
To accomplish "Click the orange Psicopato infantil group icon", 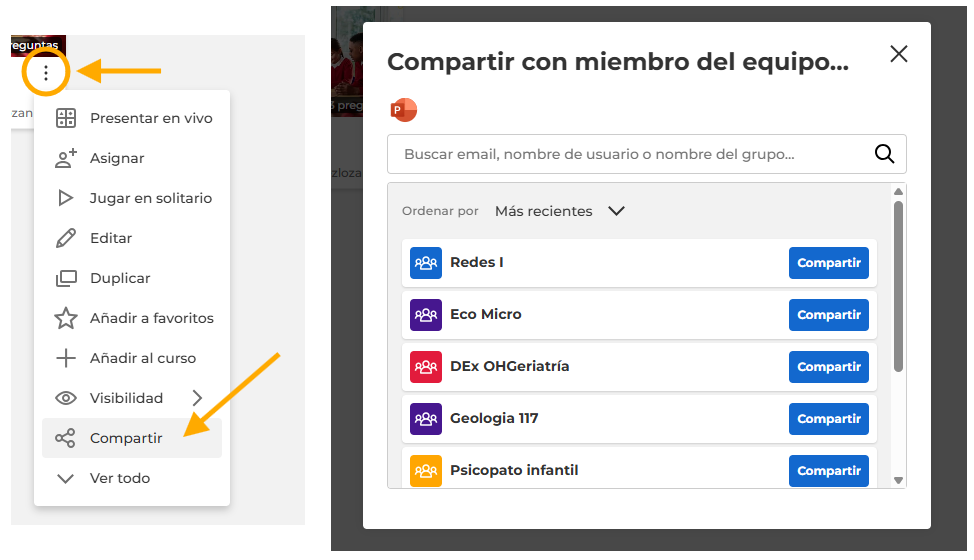I will tap(426, 471).
